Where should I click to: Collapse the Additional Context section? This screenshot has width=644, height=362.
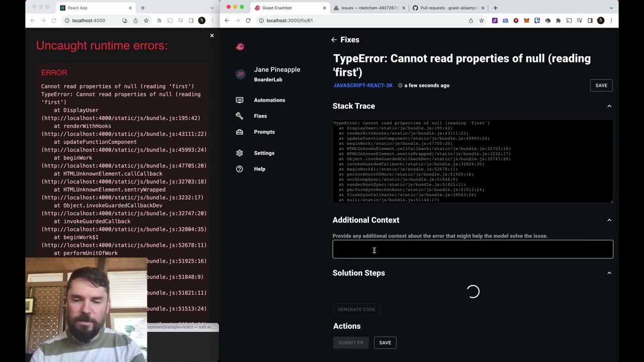[609, 220]
